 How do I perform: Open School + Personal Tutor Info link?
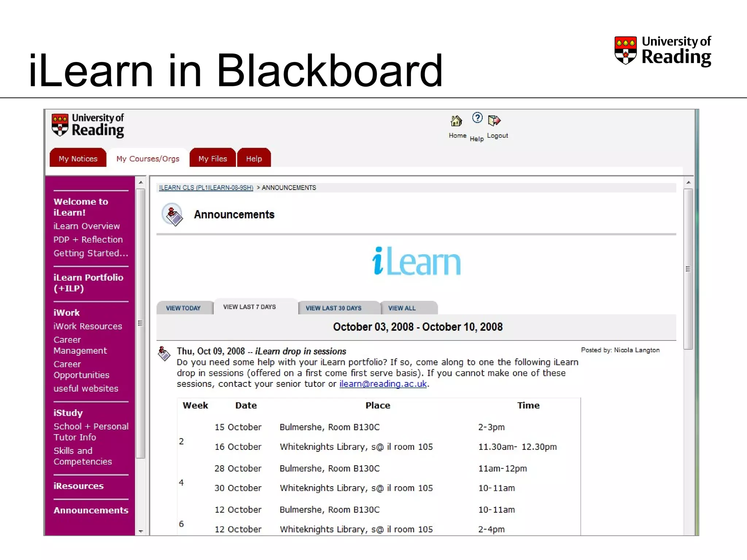(x=91, y=432)
